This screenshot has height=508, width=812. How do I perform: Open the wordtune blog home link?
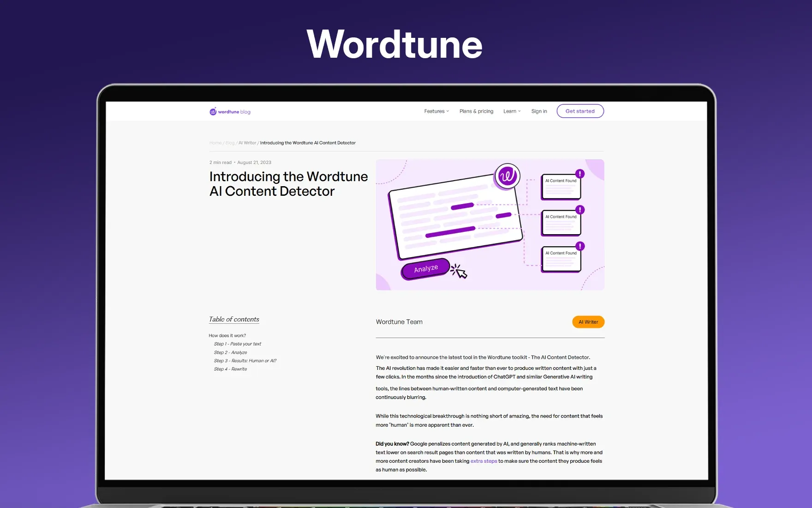click(230, 112)
